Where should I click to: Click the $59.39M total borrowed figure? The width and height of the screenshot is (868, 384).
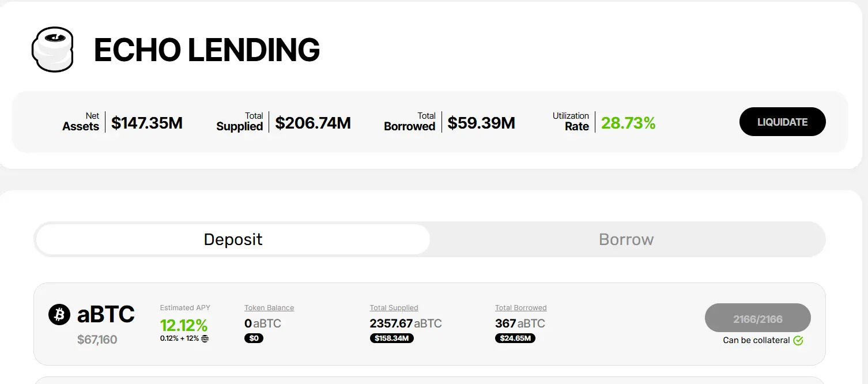point(481,123)
